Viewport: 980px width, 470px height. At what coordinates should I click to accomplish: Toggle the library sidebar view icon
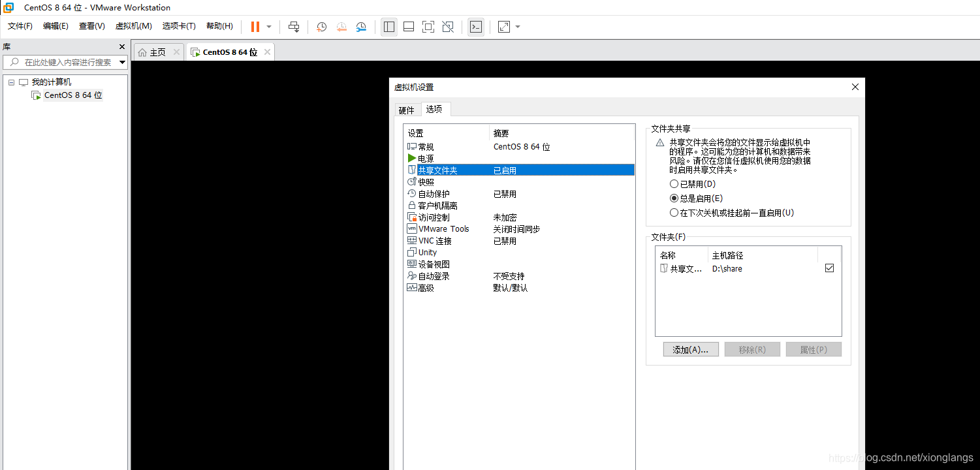coord(389,27)
